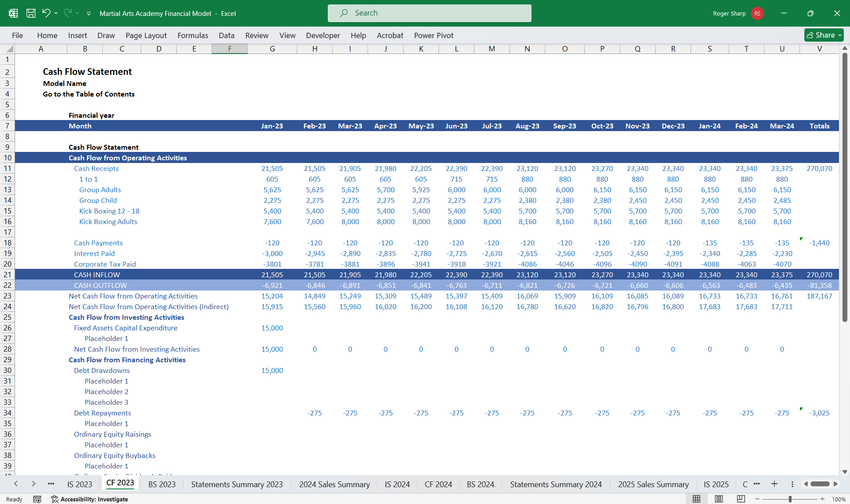Select the -3,025 Debt Repayments total cell
The height and width of the screenshot is (504, 850).
[x=819, y=413]
